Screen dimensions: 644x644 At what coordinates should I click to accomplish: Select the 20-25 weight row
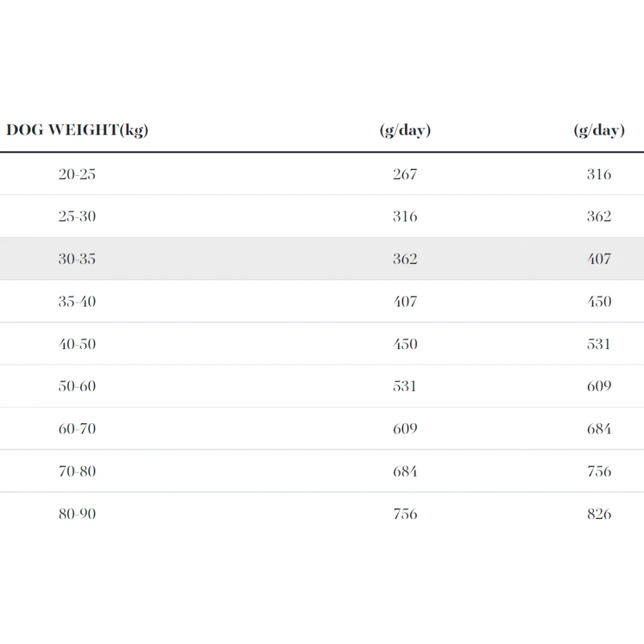(x=322, y=174)
